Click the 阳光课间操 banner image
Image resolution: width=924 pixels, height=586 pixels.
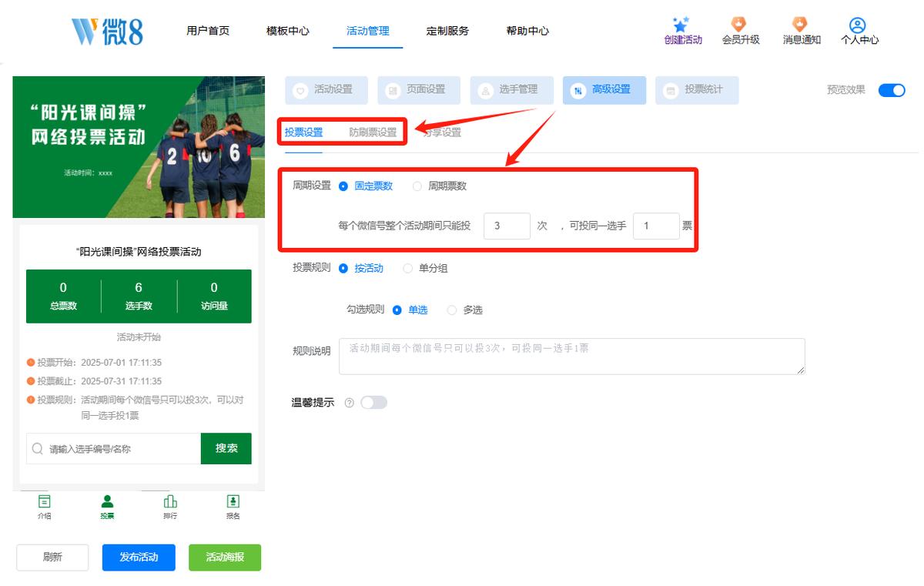coord(139,147)
